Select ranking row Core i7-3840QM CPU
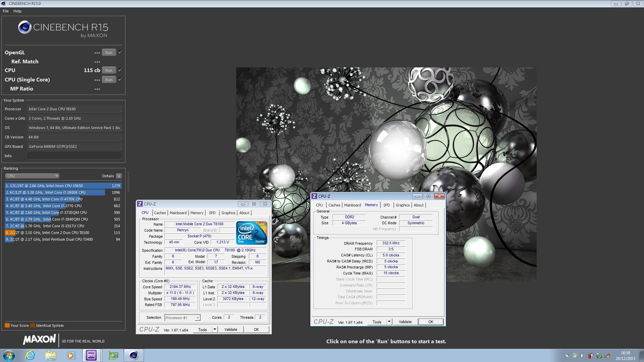644x362 pixels. click(x=63, y=219)
